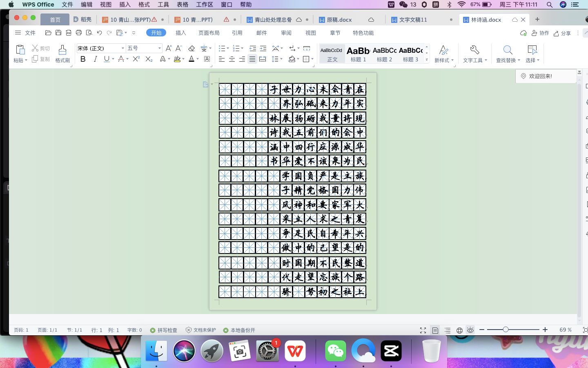588x368 pixels.
Task: Increase paragraph indent
Action: click(263, 48)
